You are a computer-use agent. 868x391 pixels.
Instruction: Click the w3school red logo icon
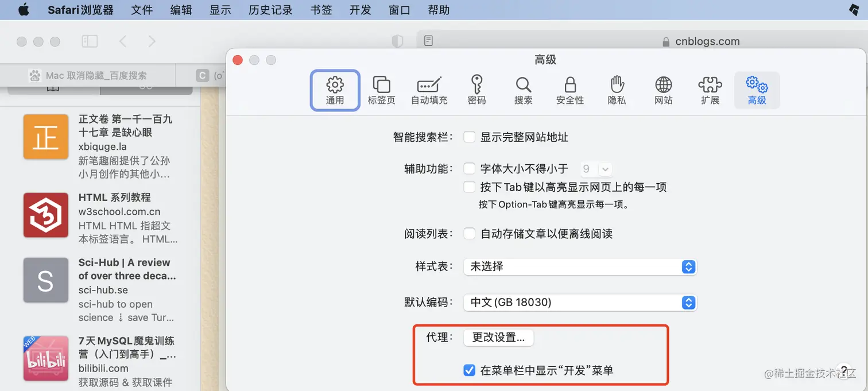(46, 215)
